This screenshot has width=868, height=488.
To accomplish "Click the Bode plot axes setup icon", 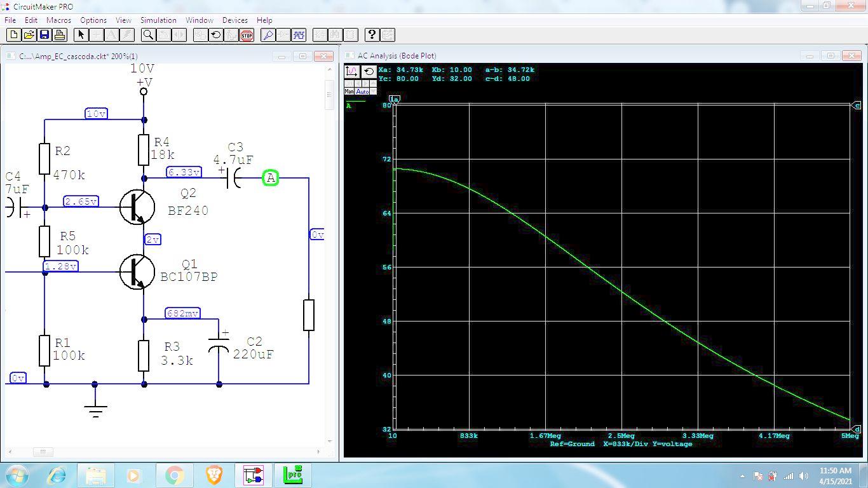I will (352, 72).
